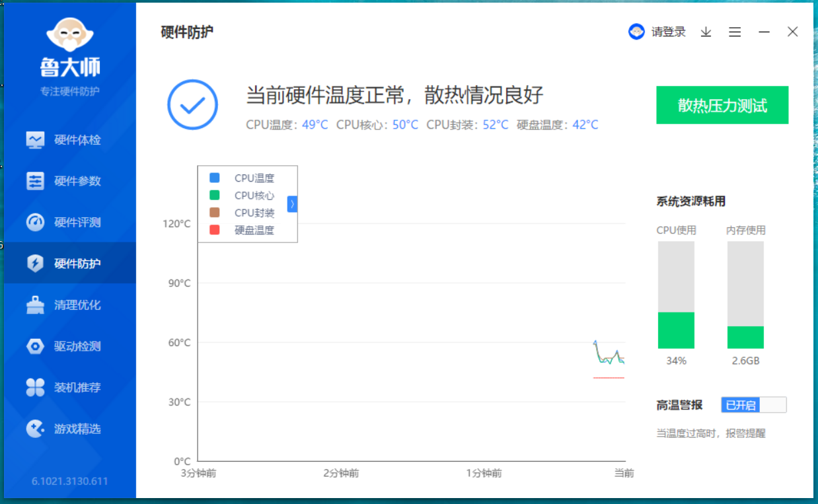Image resolution: width=818 pixels, height=504 pixels.
Task: Toggle the 高温警报 switch
Action: pos(753,405)
